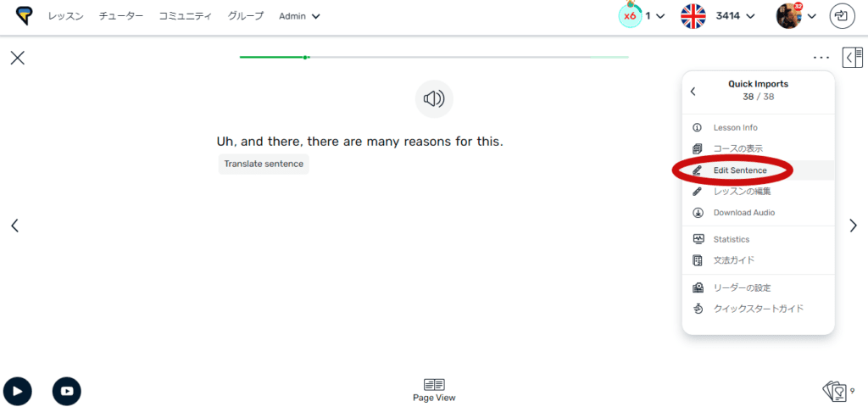
Task: Play the sentence audio speaker icon
Action: click(434, 99)
